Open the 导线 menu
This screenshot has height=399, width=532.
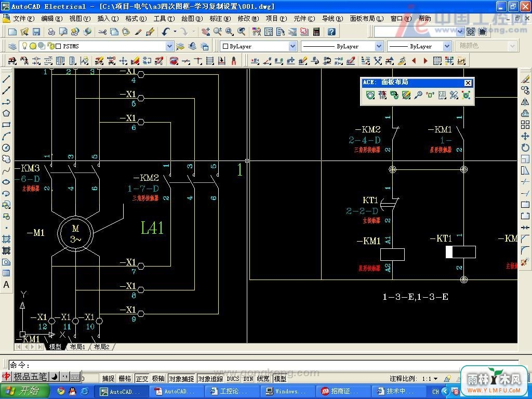[x=332, y=19]
